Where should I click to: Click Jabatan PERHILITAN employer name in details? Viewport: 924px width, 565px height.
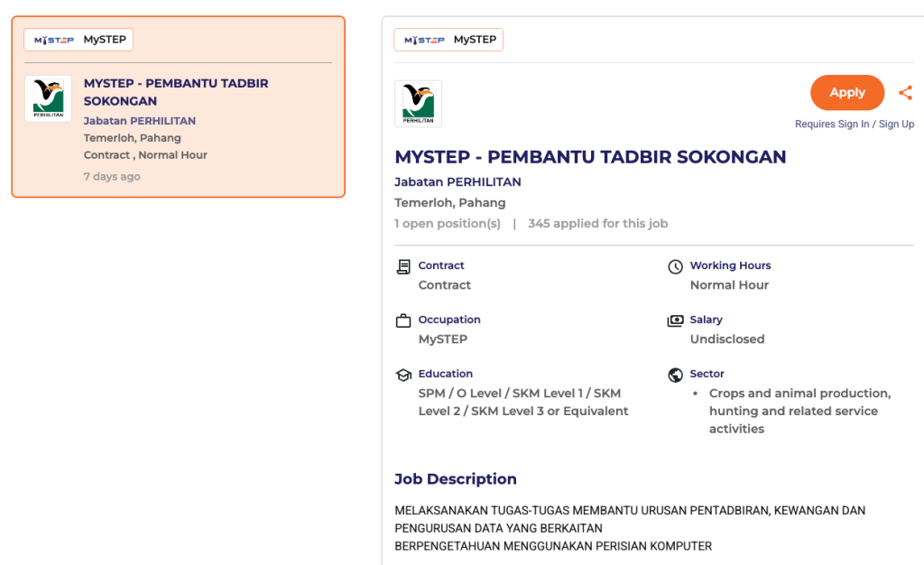pos(457,182)
